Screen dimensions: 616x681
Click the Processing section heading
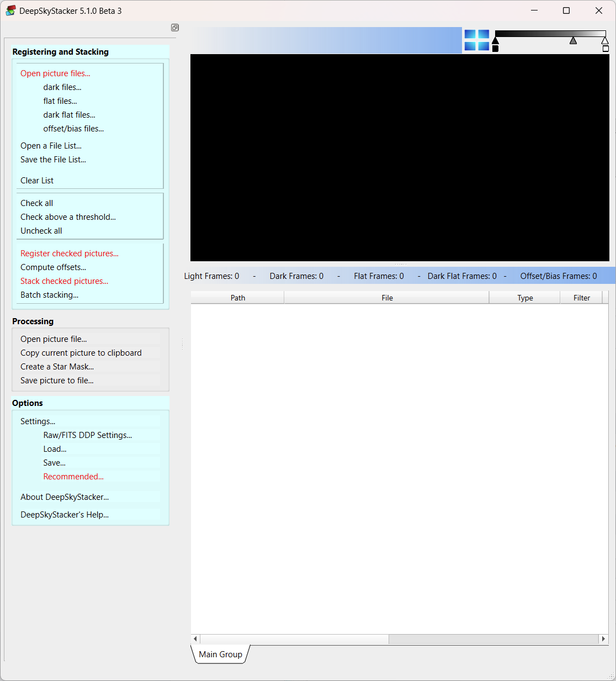coord(33,321)
